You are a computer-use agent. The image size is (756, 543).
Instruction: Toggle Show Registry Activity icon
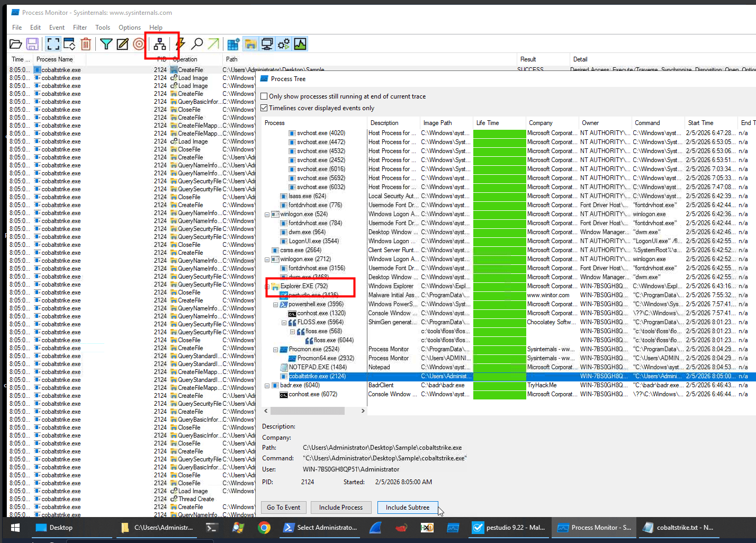tap(233, 44)
